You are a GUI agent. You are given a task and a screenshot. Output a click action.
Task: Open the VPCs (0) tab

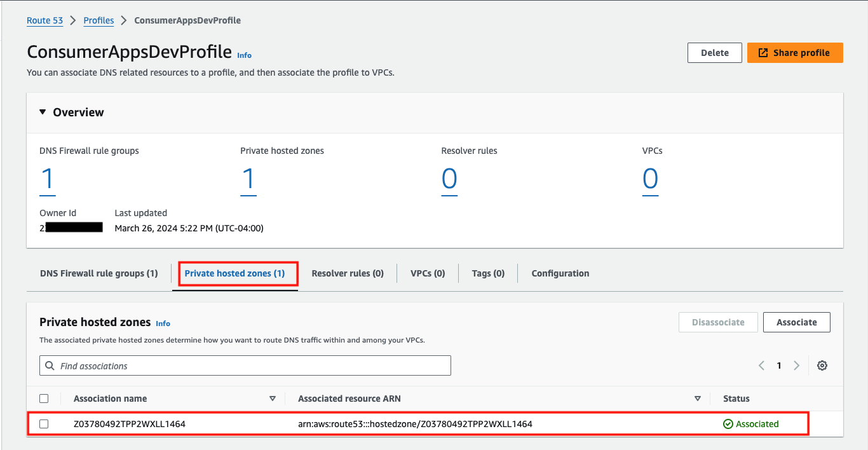click(x=428, y=273)
